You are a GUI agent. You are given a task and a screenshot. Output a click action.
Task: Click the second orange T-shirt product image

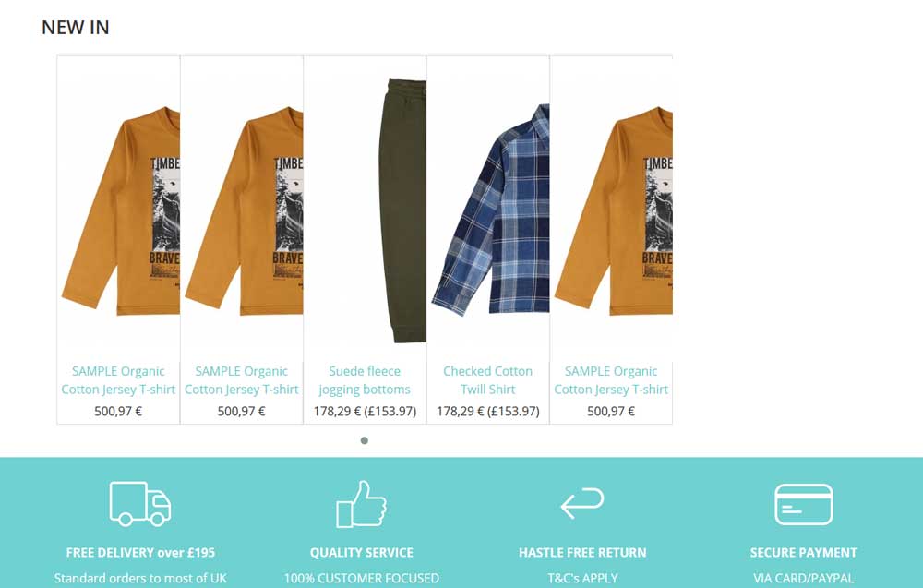[242, 210]
